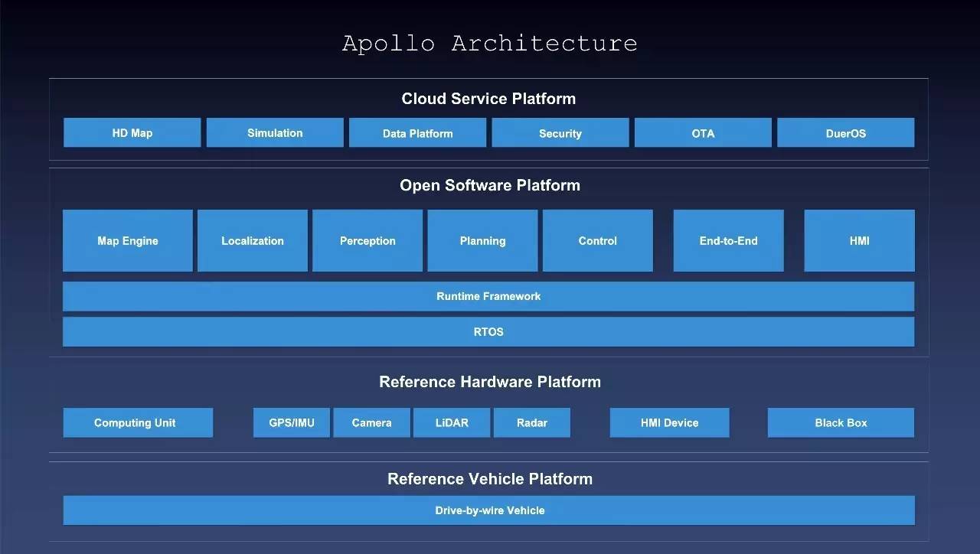This screenshot has width=980, height=554.
Task: Click the Control module
Action: (597, 240)
